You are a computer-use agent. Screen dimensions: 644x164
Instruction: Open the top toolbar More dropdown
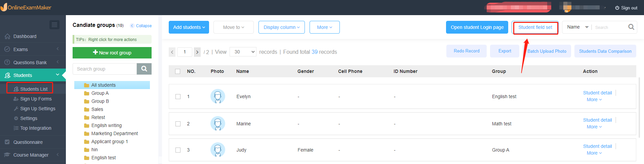click(325, 27)
